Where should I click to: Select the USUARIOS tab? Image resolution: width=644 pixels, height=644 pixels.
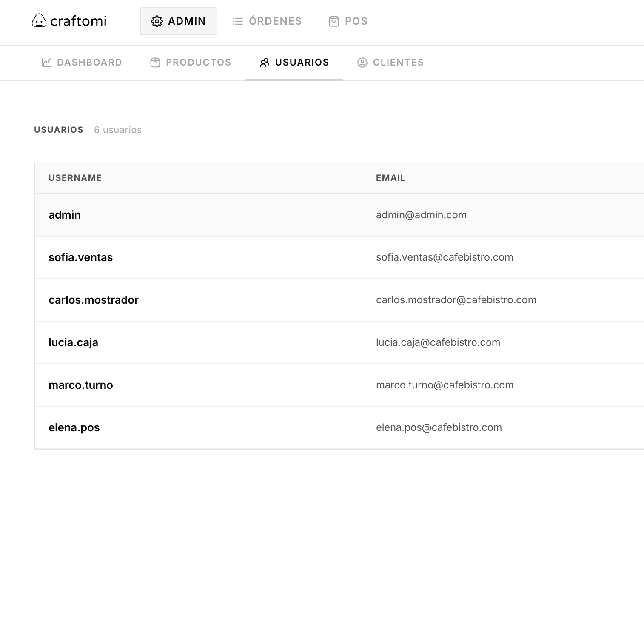(294, 63)
